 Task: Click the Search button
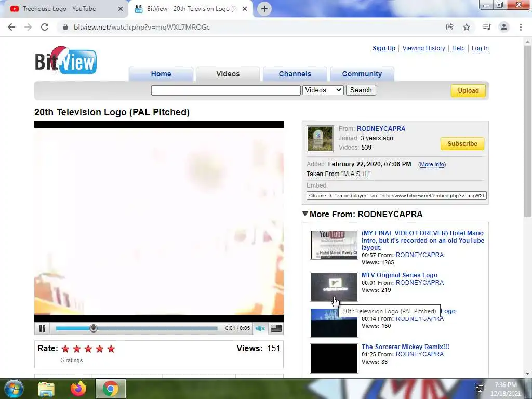pyautogui.click(x=361, y=90)
